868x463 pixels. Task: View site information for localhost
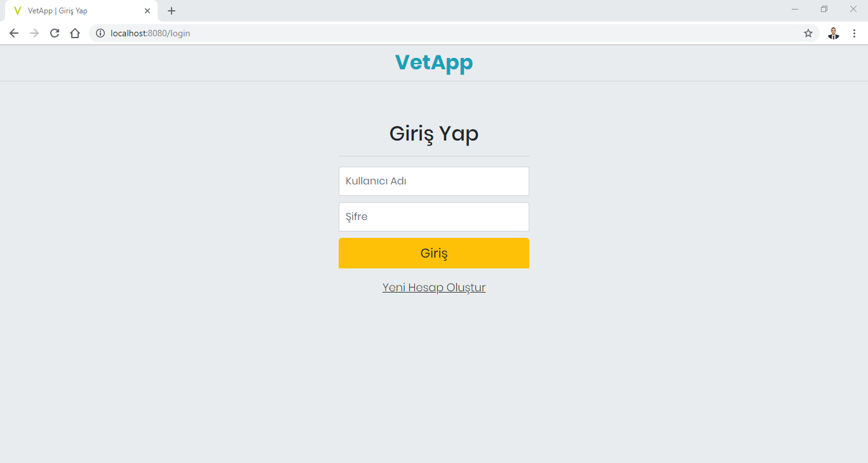[x=100, y=33]
